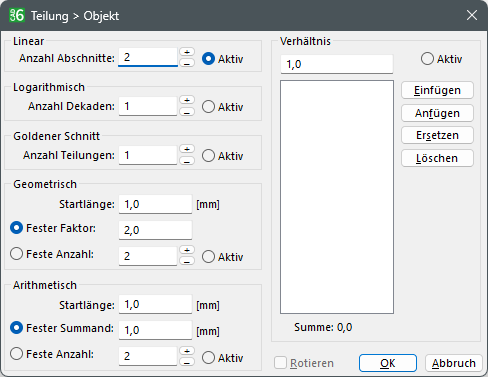This screenshot has width=488, height=377.
Task: Select Aktiv radio for Goldener Schnitt
Action: click(208, 156)
